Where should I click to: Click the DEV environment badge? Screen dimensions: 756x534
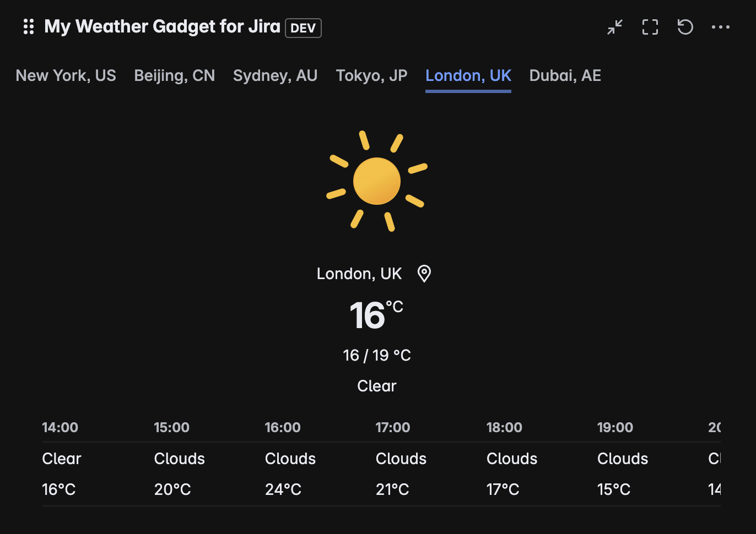click(303, 28)
